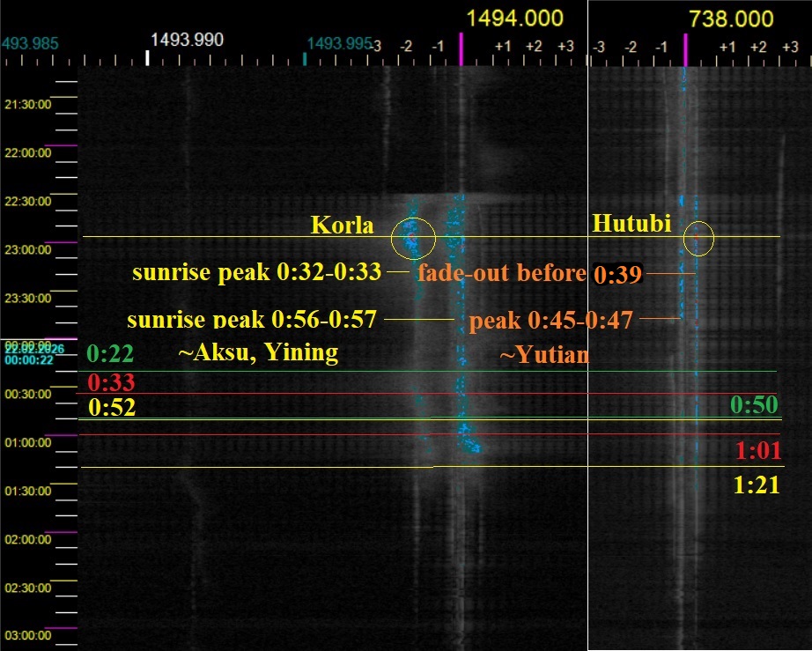Screen dimensions: 812x651
Task: Click the green 0:22 time marker label
Action: tap(110, 354)
